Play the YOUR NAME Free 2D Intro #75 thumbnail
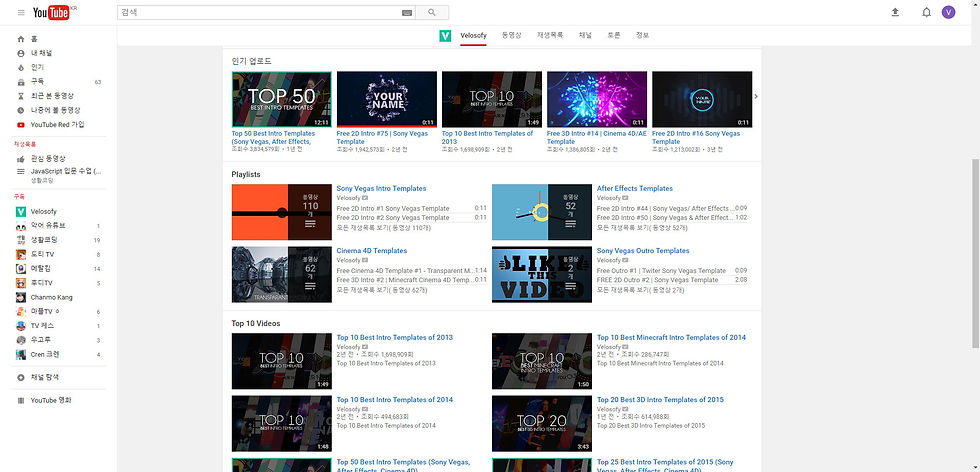The width and height of the screenshot is (980, 472). point(386,99)
